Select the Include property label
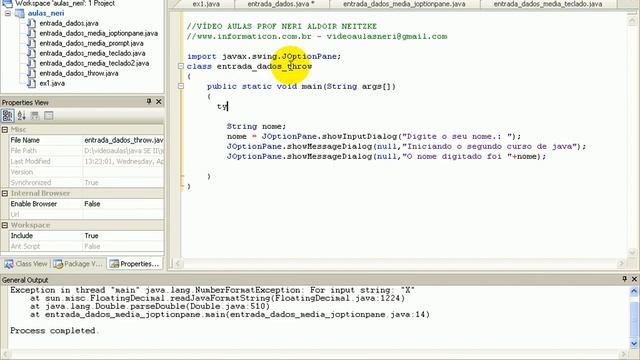The height and width of the screenshot is (360, 640). click(x=22, y=236)
